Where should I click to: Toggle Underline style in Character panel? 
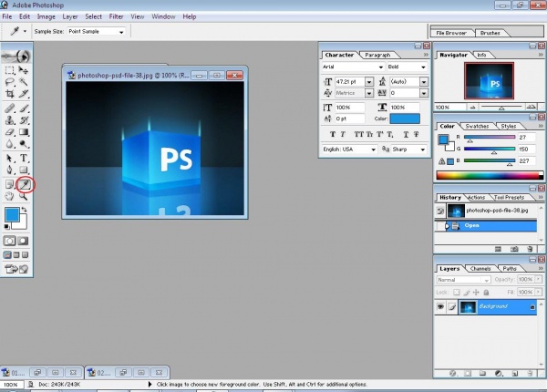(404, 132)
